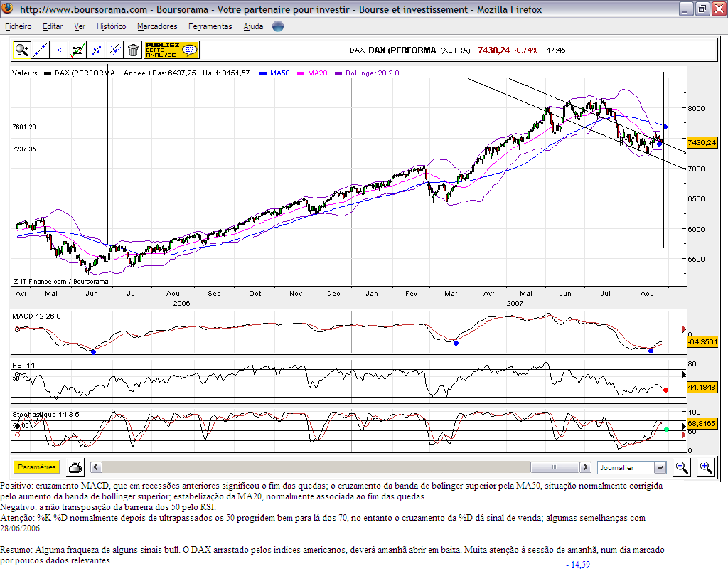Screen dimensions: 728x569
Task: Open the Marcadores menu
Action: [x=157, y=26]
